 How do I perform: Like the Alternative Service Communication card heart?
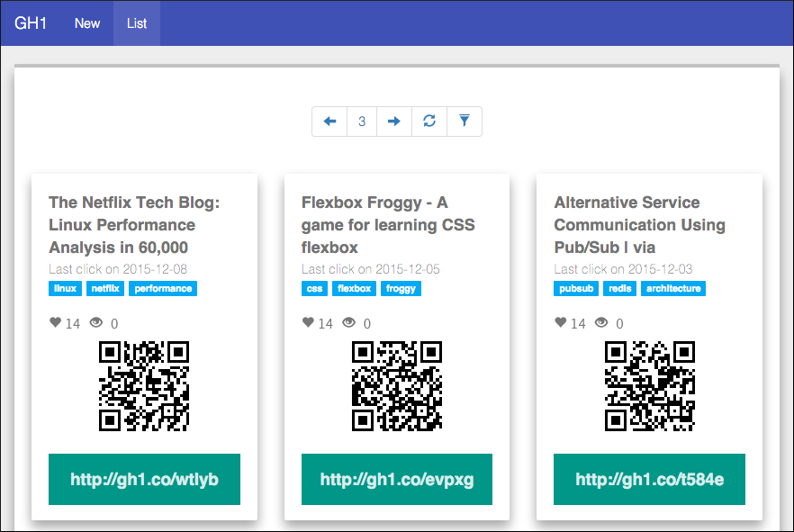[x=560, y=322]
